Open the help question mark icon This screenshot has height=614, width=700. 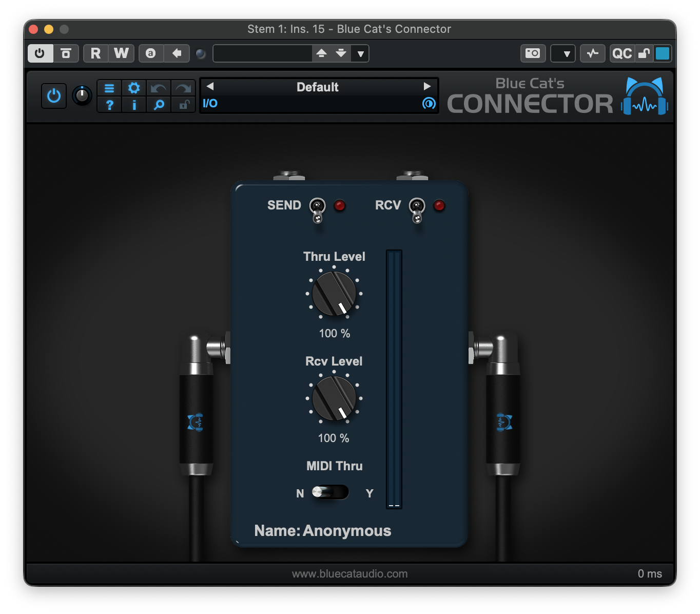point(109,105)
